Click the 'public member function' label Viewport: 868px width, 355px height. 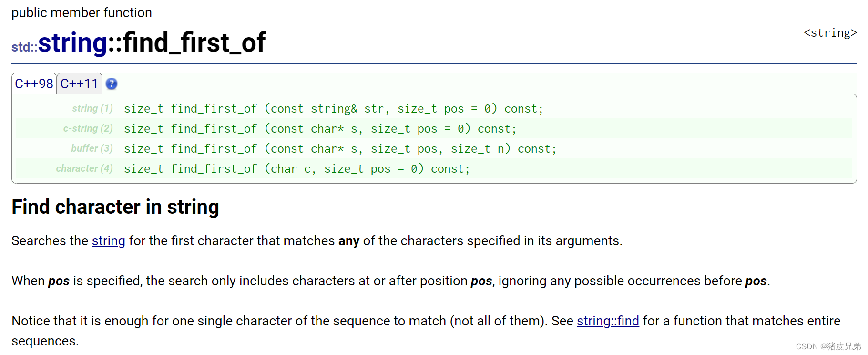click(82, 13)
